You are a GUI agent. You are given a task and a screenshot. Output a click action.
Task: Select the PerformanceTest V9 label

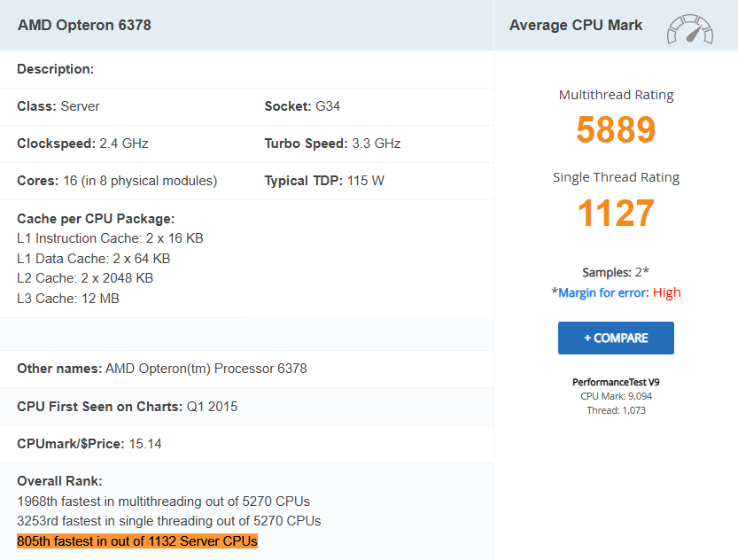pyautogui.click(x=616, y=382)
